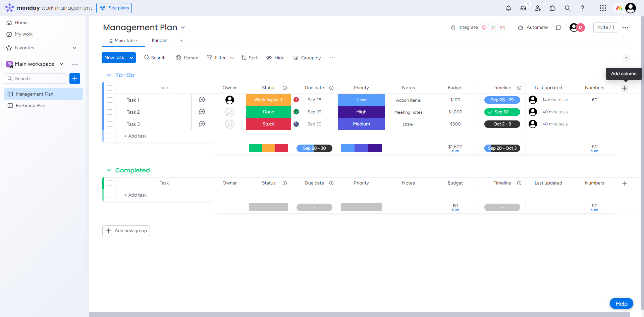
Task: Select all tasks in To-Do header checkbox
Action: point(110,88)
